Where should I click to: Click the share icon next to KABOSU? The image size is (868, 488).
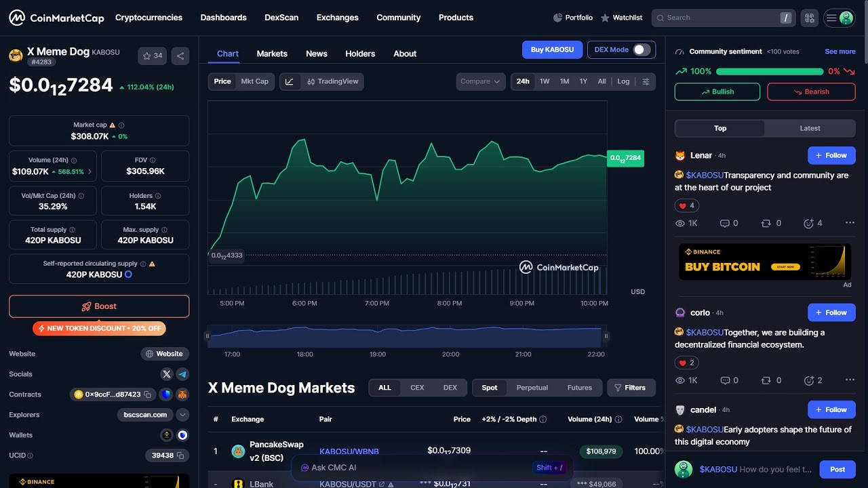[180, 56]
